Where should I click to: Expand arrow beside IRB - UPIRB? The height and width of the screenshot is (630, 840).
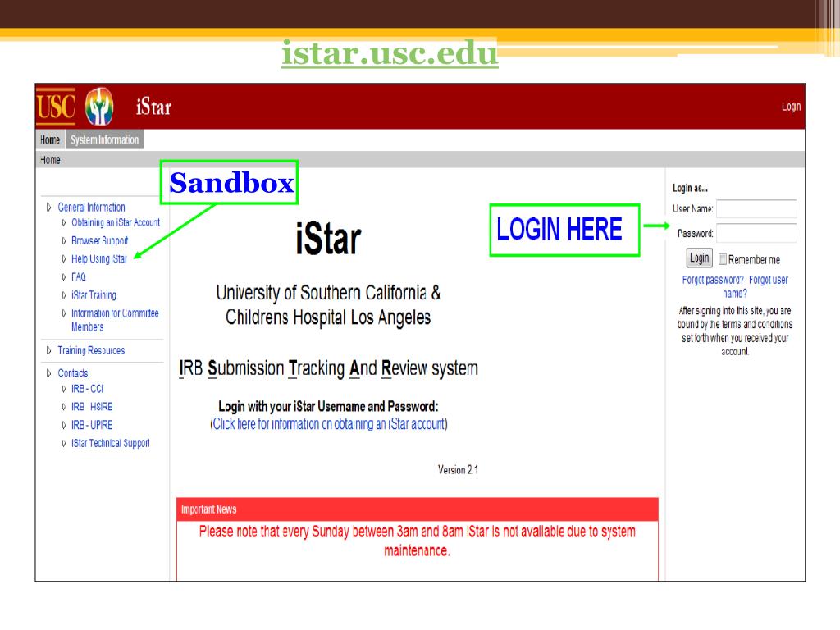click(x=64, y=425)
